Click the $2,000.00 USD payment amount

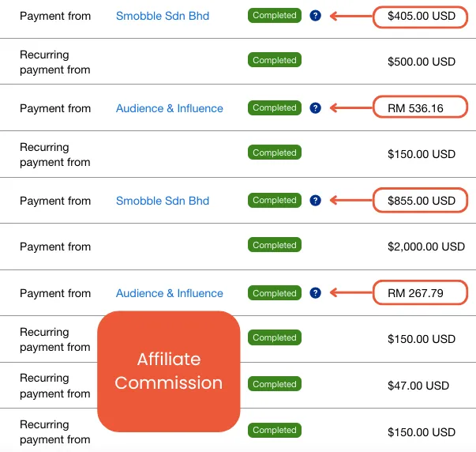426,247
